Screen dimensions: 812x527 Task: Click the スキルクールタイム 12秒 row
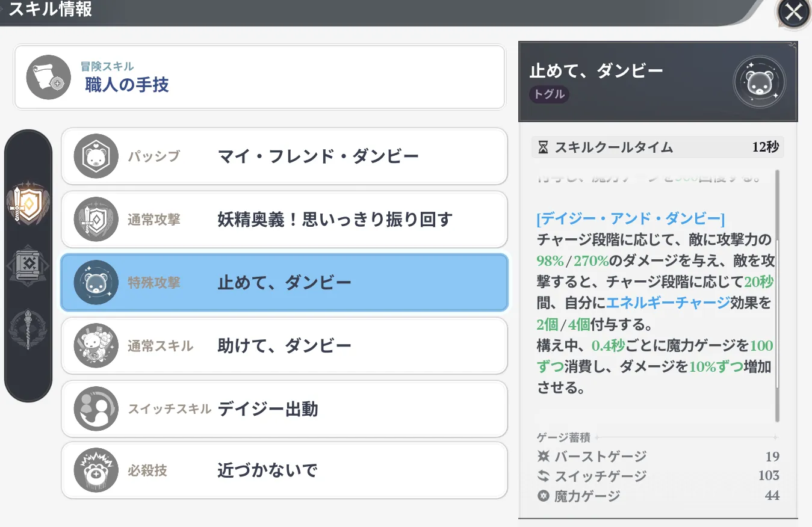657,147
